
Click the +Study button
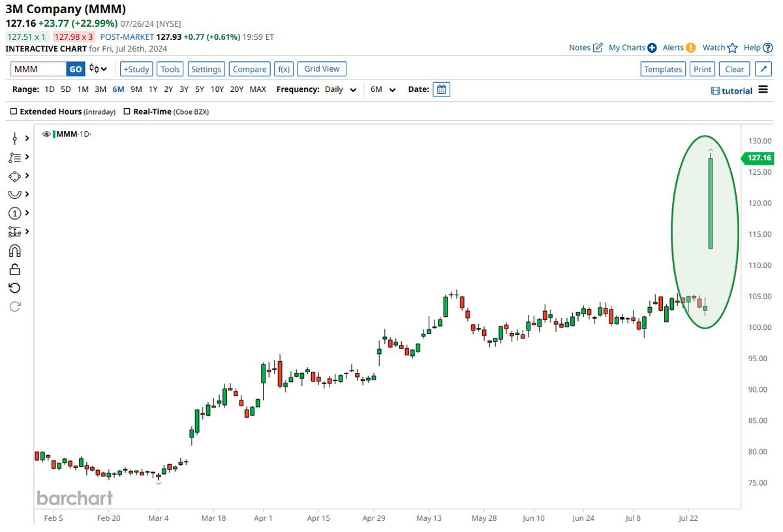pos(136,69)
